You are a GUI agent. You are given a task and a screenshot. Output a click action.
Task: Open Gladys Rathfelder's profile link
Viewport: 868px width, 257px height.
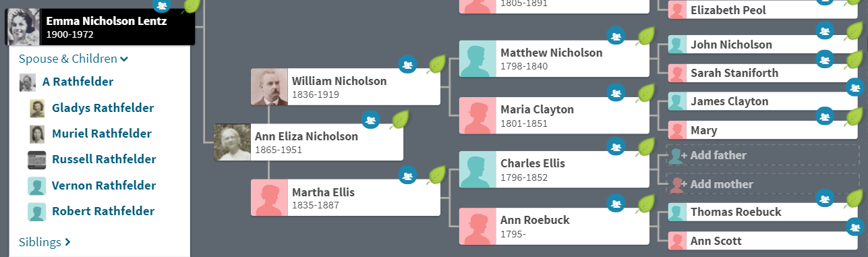pyautogui.click(x=103, y=108)
